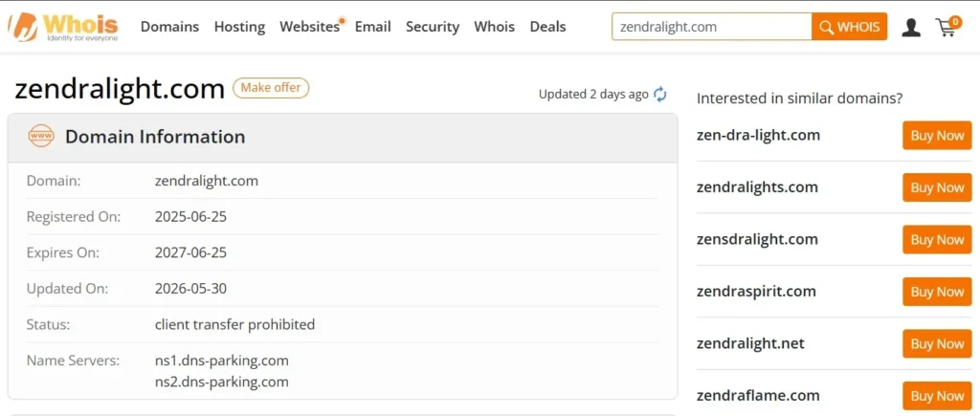The height and width of the screenshot is (416, 980).
Task: Open the Deals menu
Action: pos(548,27)
